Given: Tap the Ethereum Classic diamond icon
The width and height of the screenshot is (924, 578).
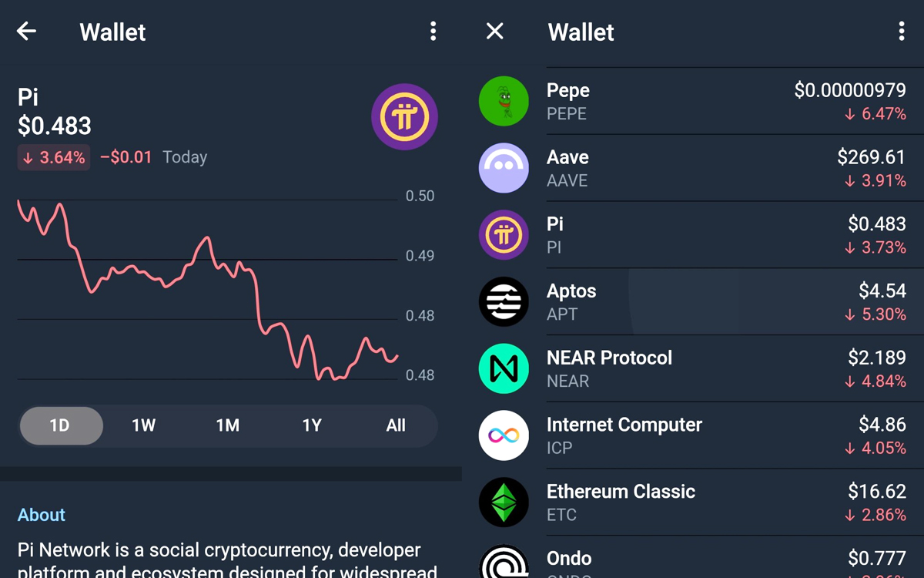Looking at the screenshot, I should 504,503.
